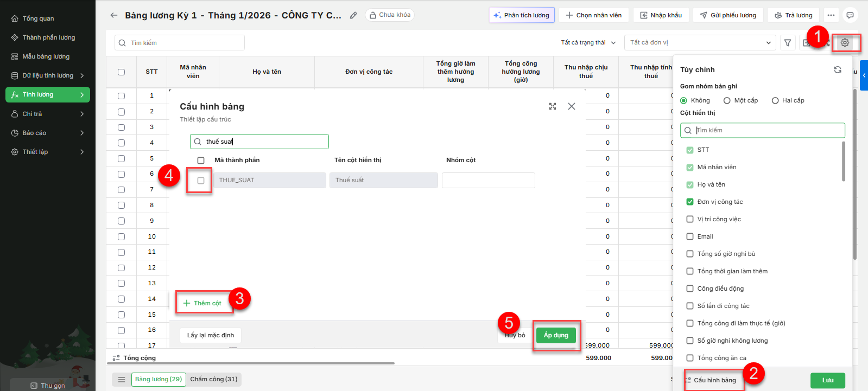Click the column list scrollbar in Tùy chỉnh panel
868x391 pixels.
click(x=843, y=161)
